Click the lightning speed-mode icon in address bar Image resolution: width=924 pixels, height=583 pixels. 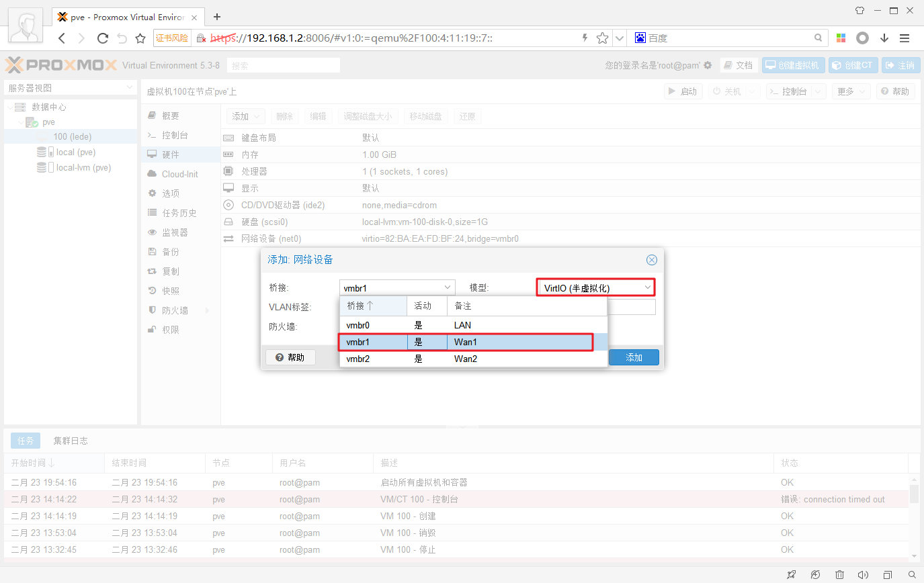click(585, 38)
